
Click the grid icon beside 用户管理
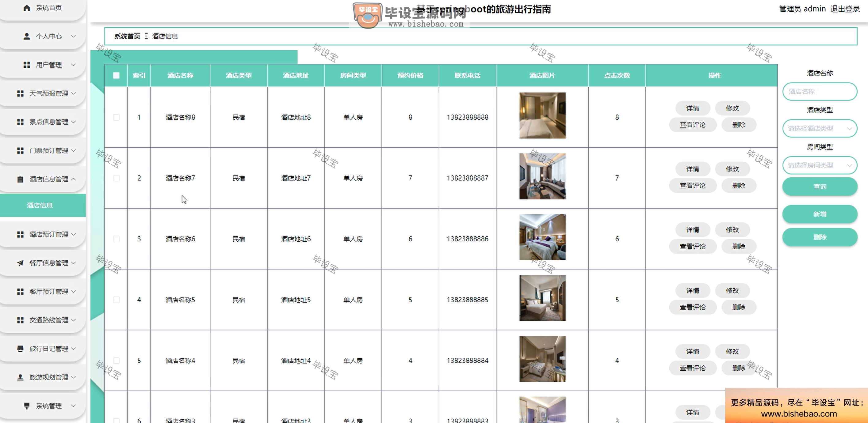[27, 65]
